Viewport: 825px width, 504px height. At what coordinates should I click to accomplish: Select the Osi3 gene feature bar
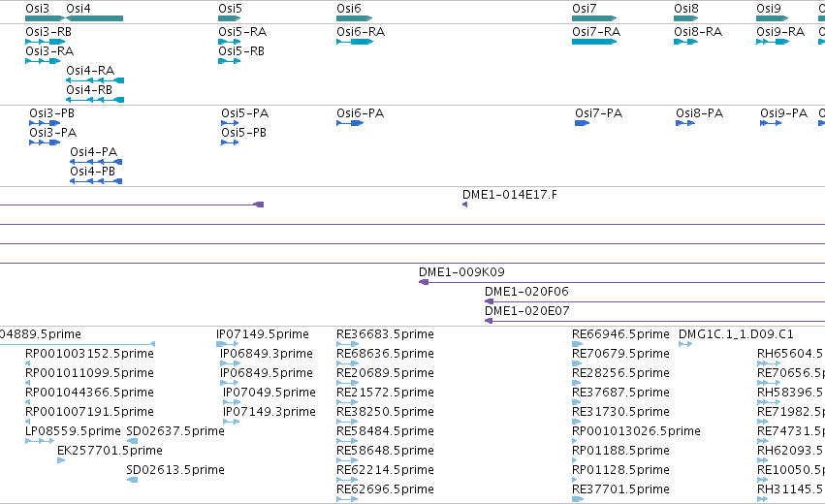coord(45,18)
